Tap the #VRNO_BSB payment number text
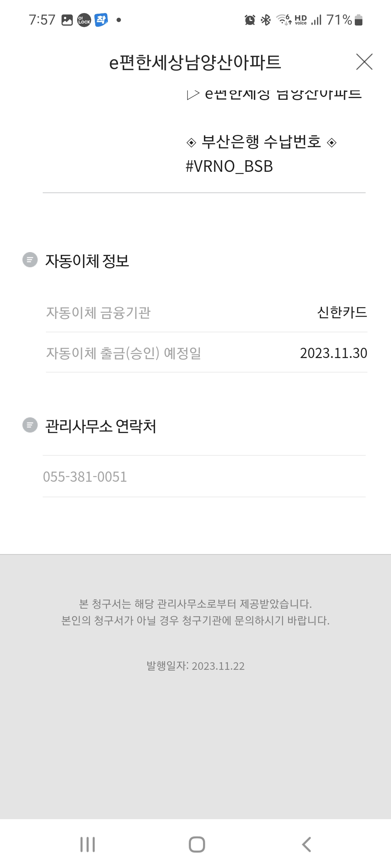 (229, 166)
